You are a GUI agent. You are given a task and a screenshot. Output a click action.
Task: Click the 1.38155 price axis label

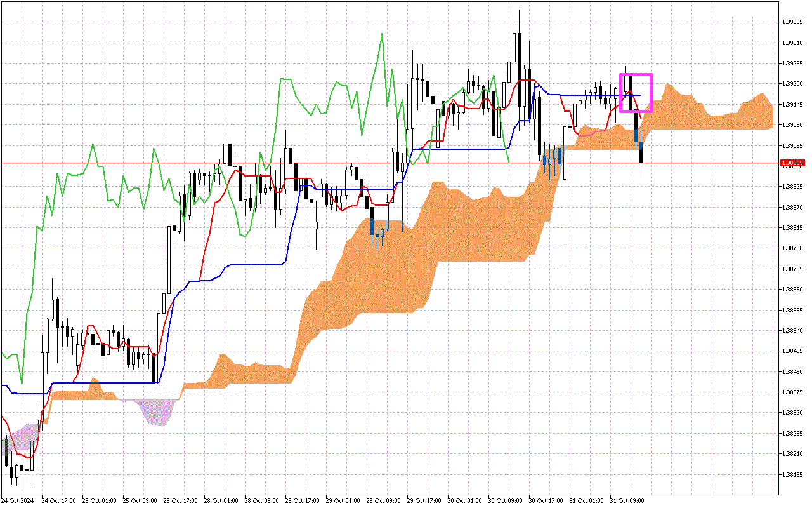click(793, 475)
